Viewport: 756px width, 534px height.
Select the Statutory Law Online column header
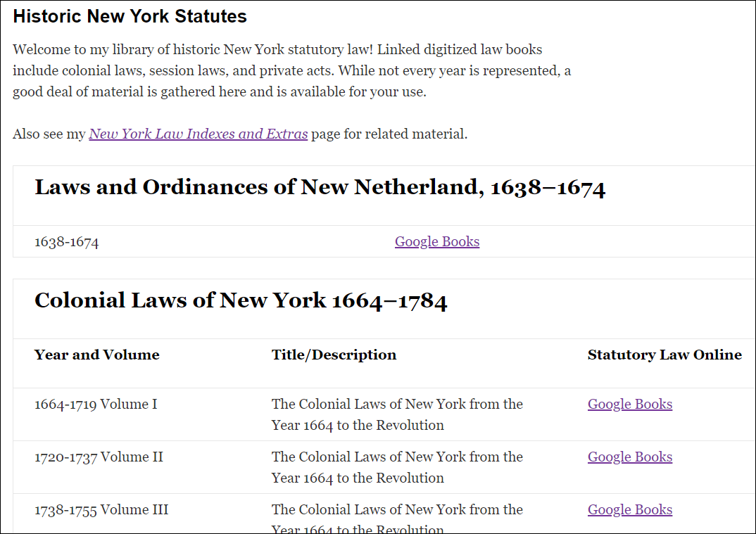(664, 355)
